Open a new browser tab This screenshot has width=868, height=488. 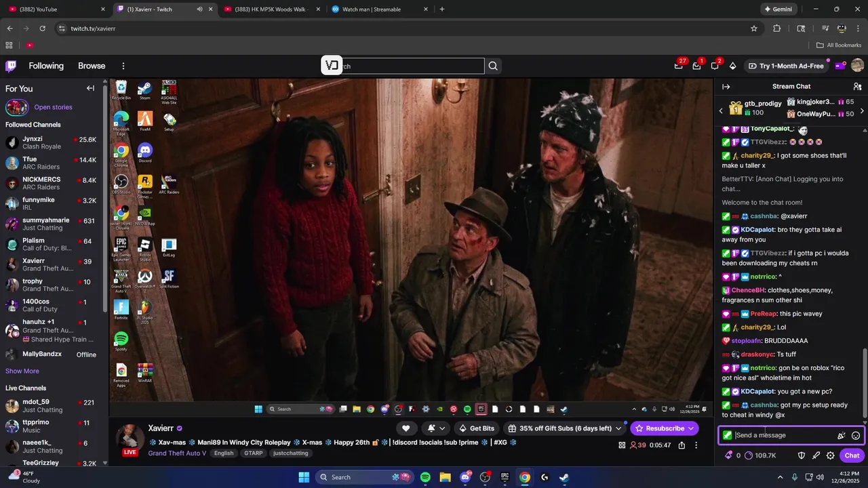tap(442, 9)
